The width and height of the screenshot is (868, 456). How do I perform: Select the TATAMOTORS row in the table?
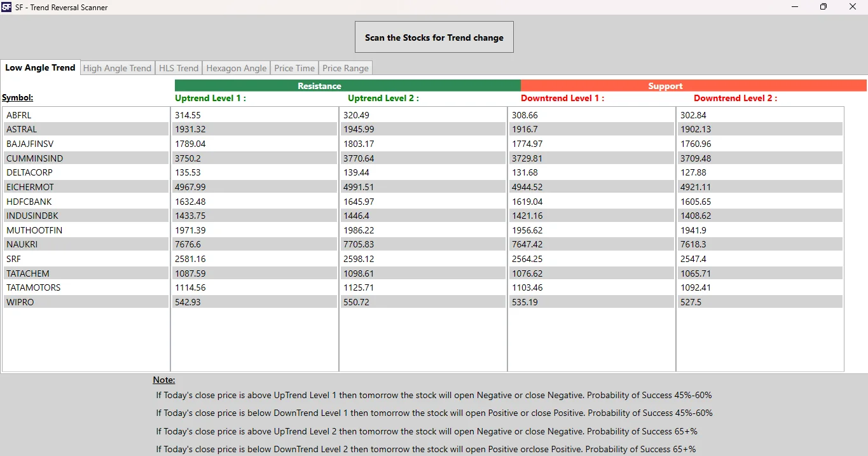(x=34, y=287)
